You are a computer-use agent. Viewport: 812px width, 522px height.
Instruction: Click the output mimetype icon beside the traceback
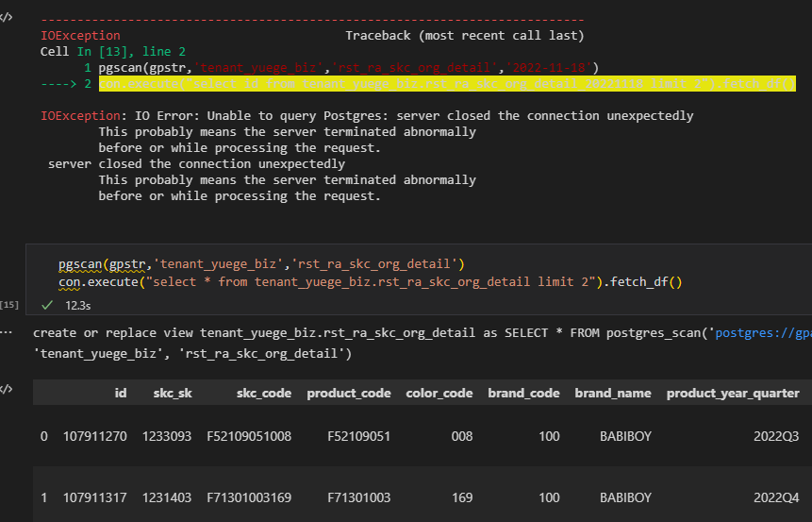click(6, 17)
